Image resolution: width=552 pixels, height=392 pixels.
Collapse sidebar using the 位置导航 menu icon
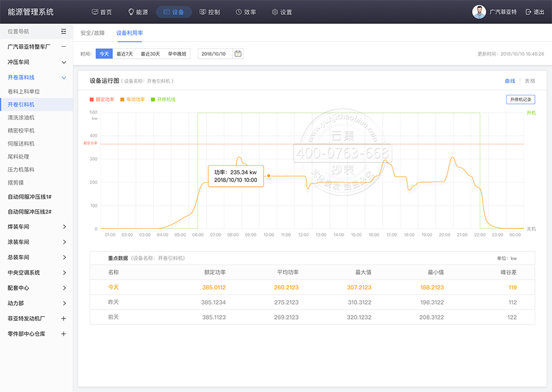coord(64,31)
